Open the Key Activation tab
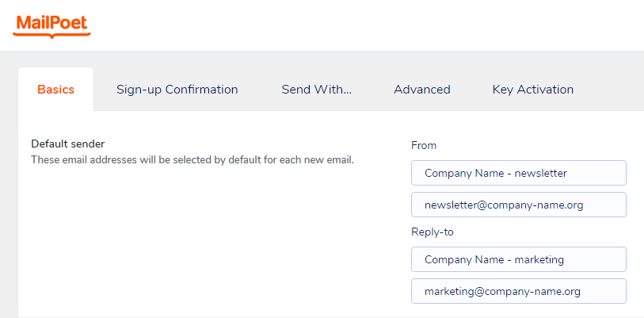This screenshot has height=318, width=644. point(532,90)
